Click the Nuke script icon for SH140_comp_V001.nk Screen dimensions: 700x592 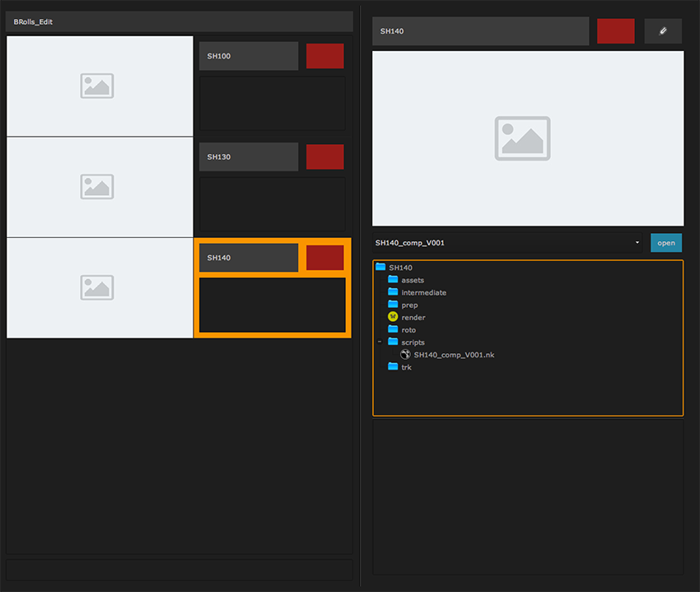click(405, 355)
